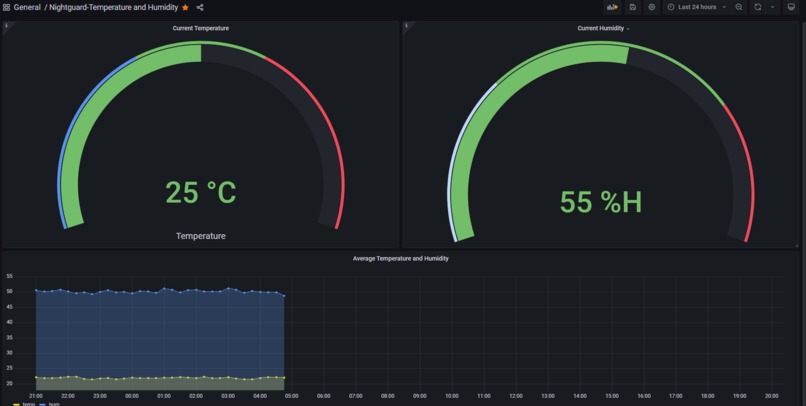This screenshot has height=406, width=806.
Task: Show info for the Current Temperature panel
Action: pyautogui.click(x=6, y=25)
